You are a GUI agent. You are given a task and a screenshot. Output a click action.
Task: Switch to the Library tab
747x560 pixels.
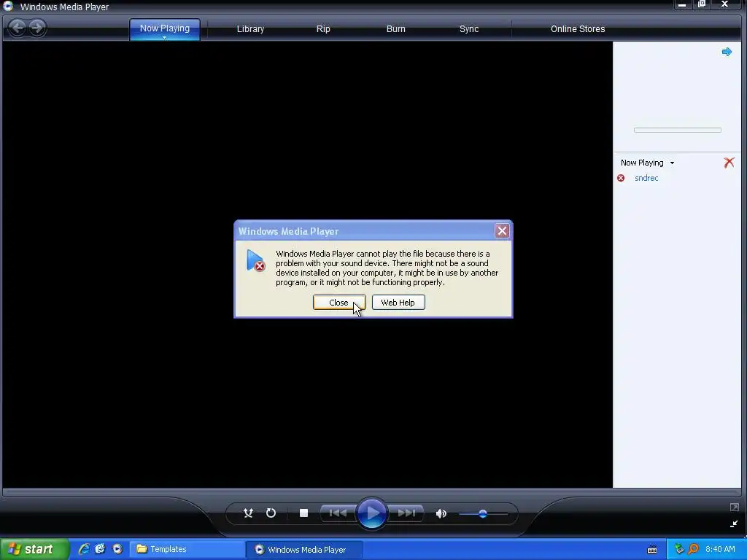[251, 29]
